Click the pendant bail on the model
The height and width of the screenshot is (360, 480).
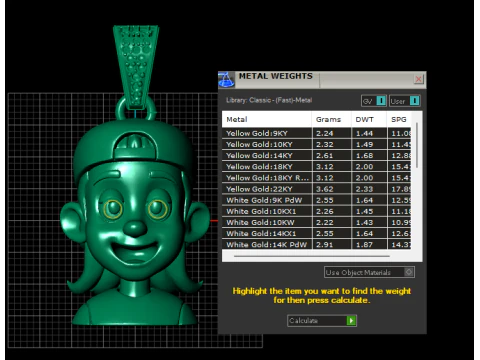click(136, 67)
